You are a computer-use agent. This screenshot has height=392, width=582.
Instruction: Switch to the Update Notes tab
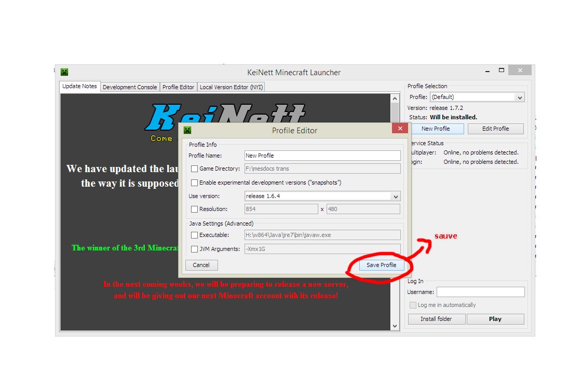pyautogui.click(x=79, y=87)
